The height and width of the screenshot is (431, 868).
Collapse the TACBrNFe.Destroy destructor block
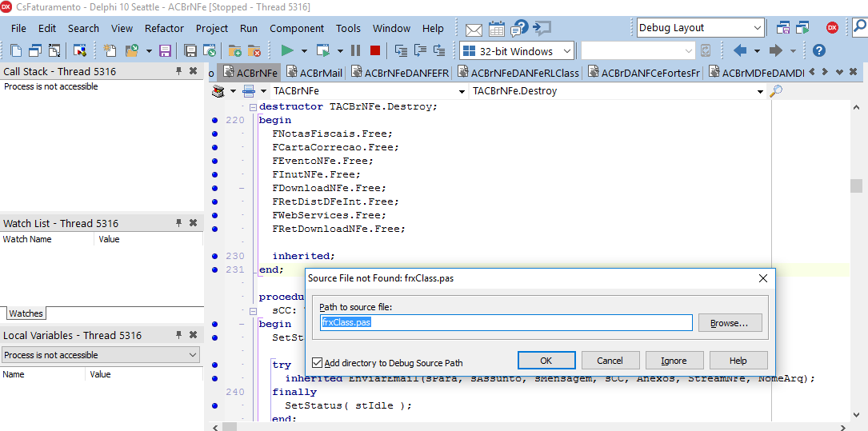click(x=253, y=107)
